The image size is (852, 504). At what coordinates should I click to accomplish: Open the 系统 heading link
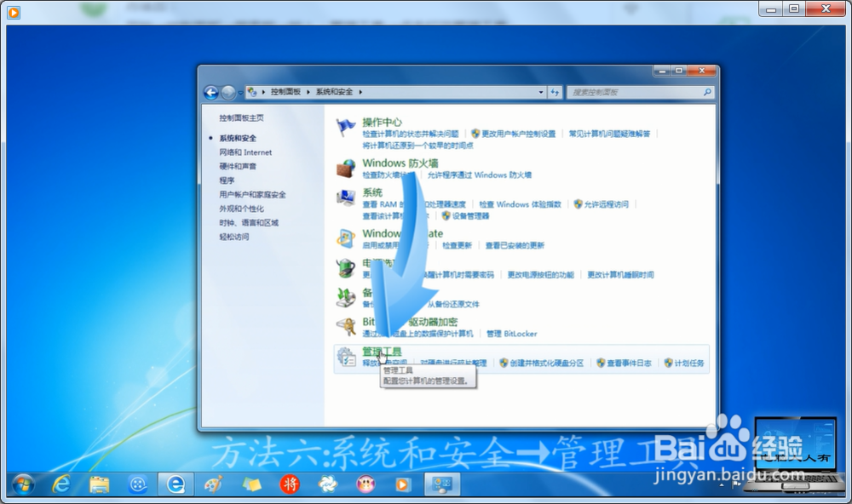tap(372, 192)
